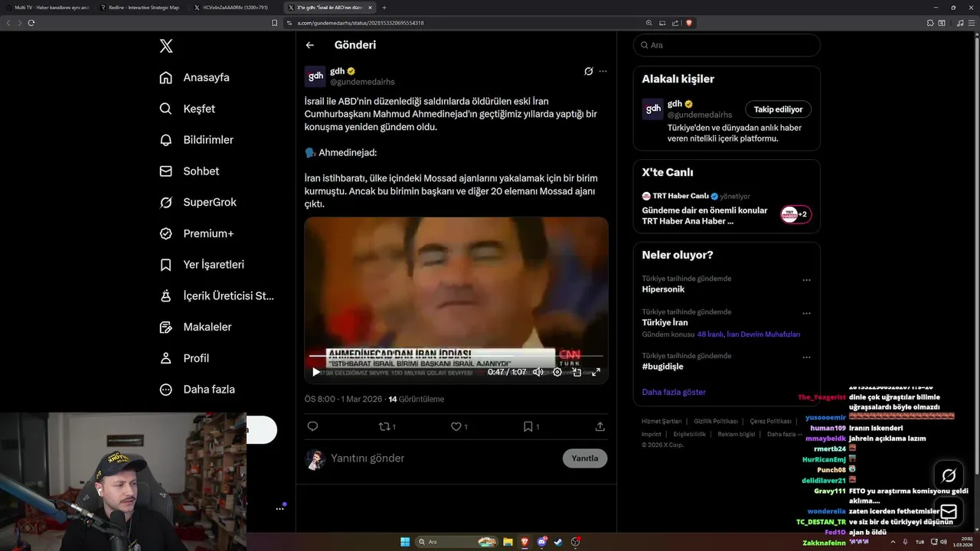
Task: Open Steam from taskbar
Action: [x=558, y=542]
